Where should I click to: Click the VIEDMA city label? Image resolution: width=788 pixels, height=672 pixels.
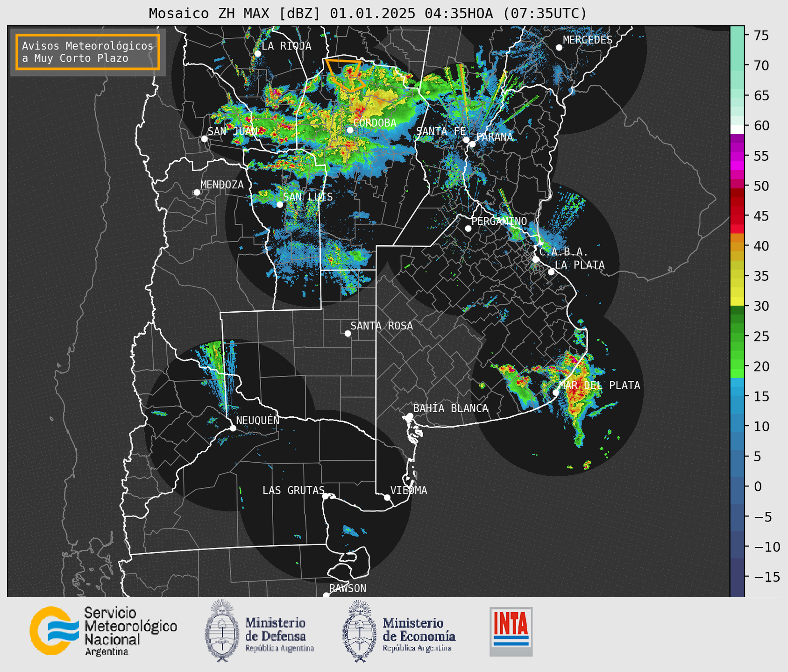[409, 490]
